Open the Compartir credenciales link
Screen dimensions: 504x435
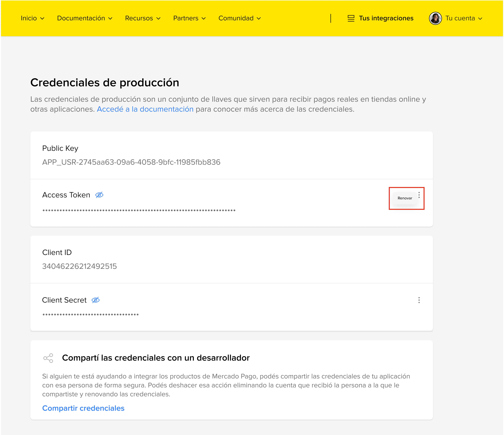[x=83, y=408]
